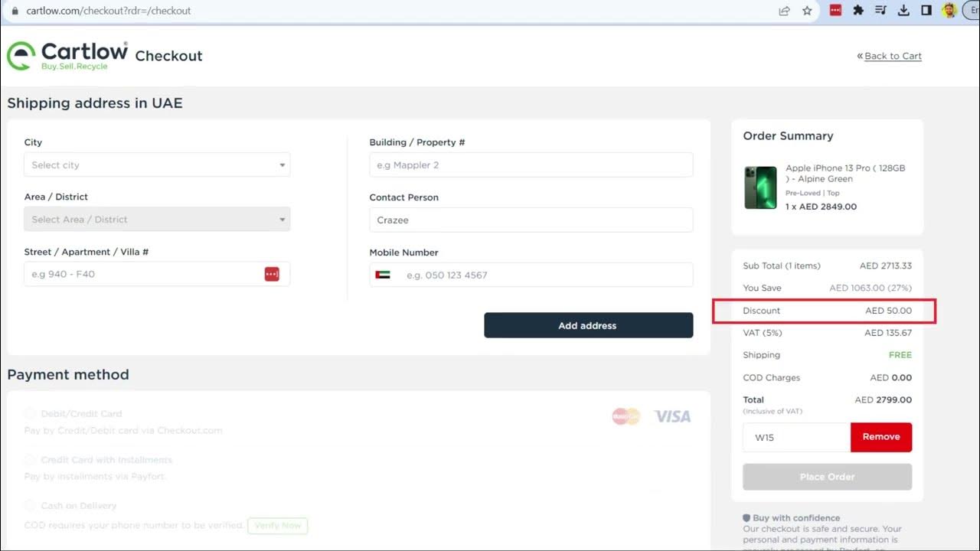Click the LastPass icon inside Street field

(272, 274)
